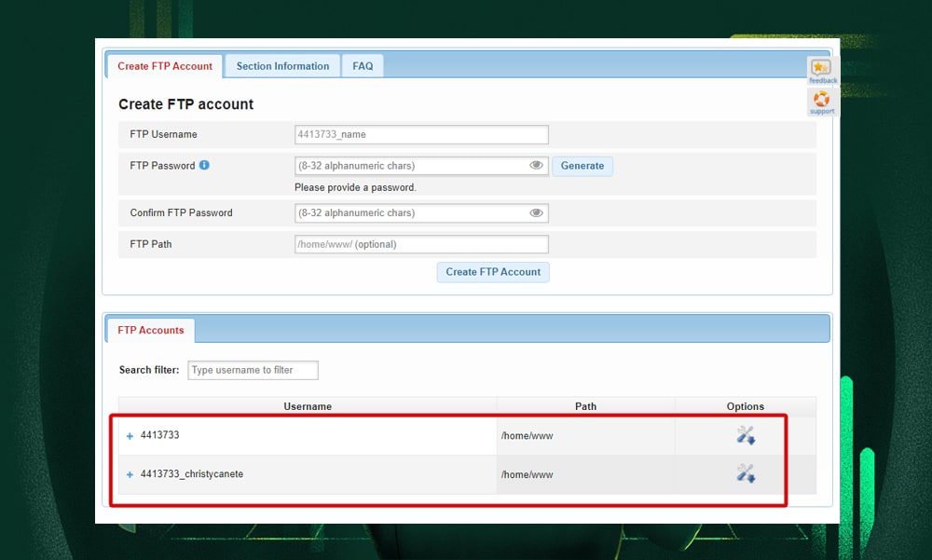
Task: Open options tools icon for account 4413733
Action: point(744,434)
